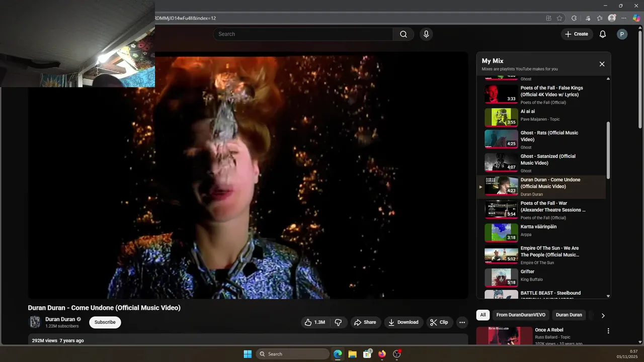Click the video player to pause
Image resolution: width=644 pixels, height=362 pixels.
tap(248, 175)
